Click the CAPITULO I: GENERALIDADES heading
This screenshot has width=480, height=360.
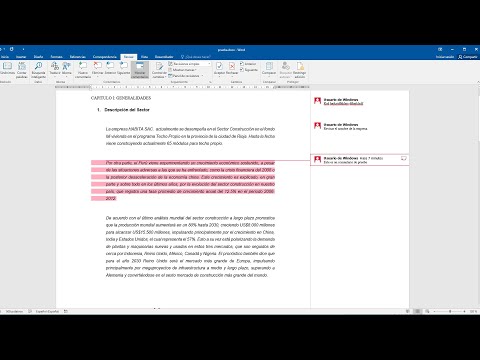(x=121, y=98)
